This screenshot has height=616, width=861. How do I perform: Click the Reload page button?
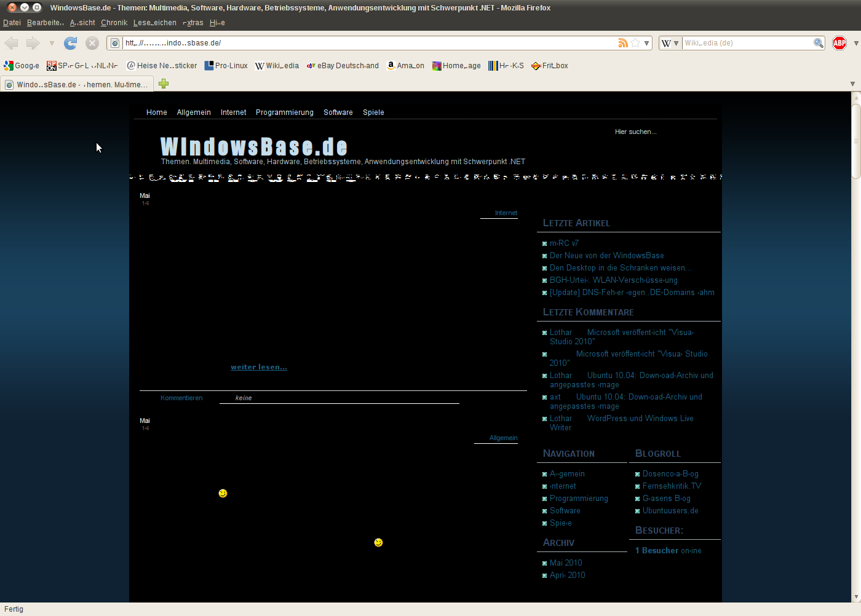click(x=71, y=43)
